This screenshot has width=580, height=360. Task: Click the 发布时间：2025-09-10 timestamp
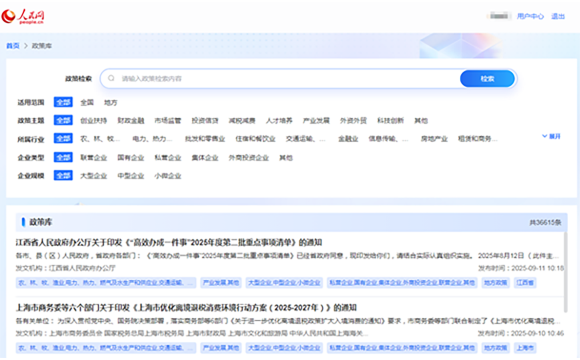click(x=521, y=333)
